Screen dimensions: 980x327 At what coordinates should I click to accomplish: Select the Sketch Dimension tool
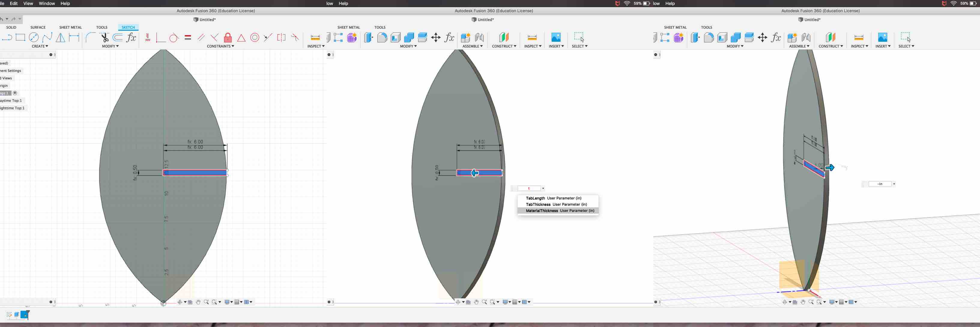tap(74, 37)
